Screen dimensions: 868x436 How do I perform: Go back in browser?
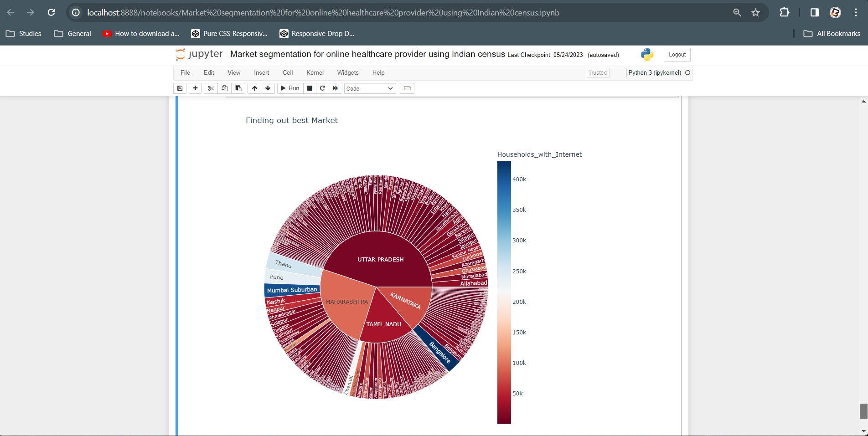[x=10, y=12]
